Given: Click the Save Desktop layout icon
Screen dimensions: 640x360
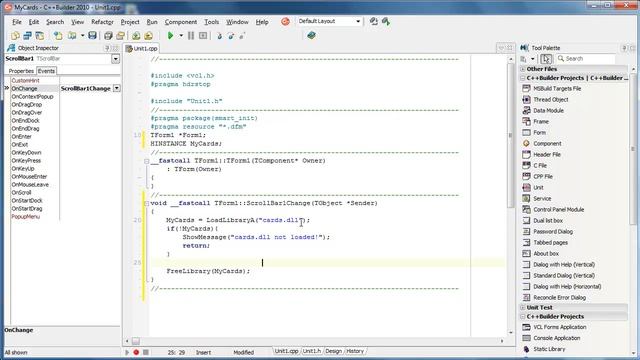Looking at the screenshot, I should 373,21.
